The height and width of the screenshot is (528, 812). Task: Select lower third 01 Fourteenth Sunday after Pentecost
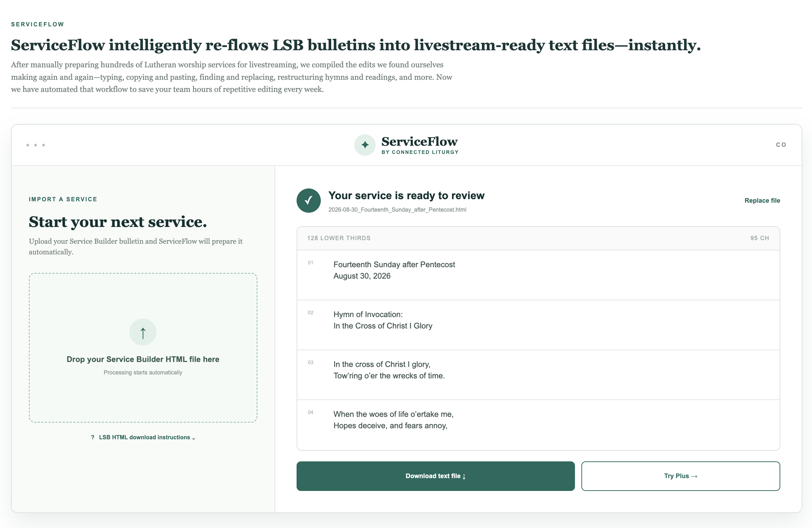click(x=538, y=275)
